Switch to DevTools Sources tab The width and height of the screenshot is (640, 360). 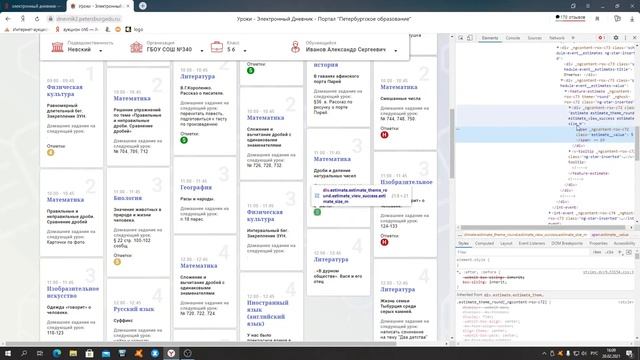pyautogui.click(x=534, y=38)
